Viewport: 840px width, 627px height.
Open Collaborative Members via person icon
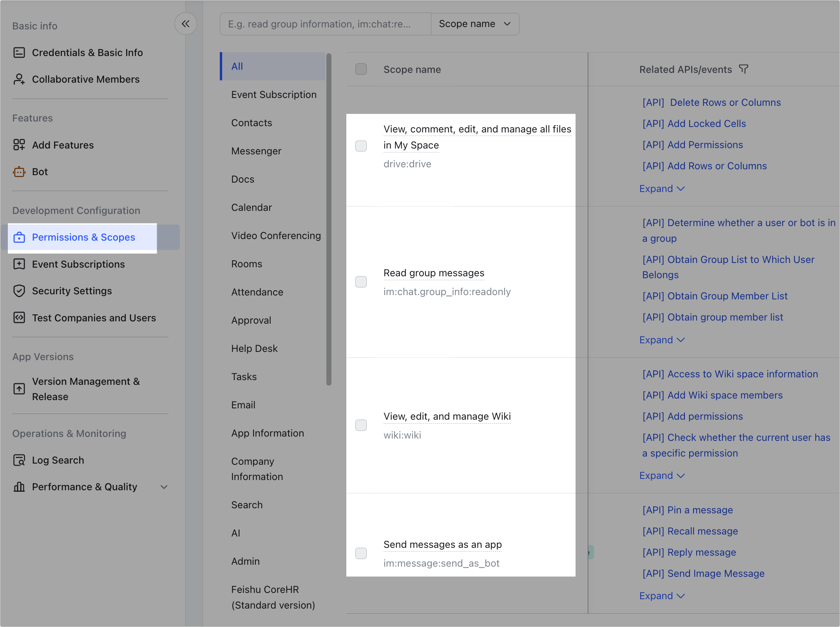click(19, 79)
